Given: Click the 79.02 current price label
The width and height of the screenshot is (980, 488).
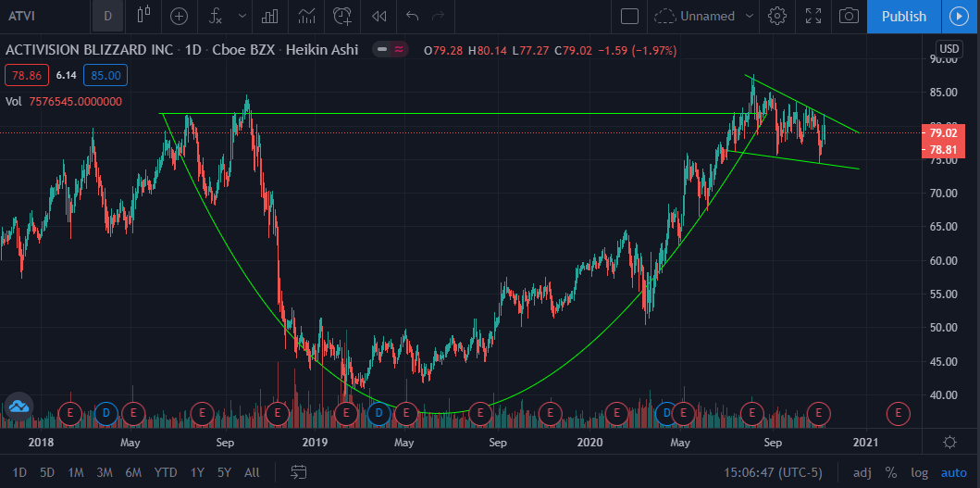Looking at the screenshot, I should click(x=943, y=133).
